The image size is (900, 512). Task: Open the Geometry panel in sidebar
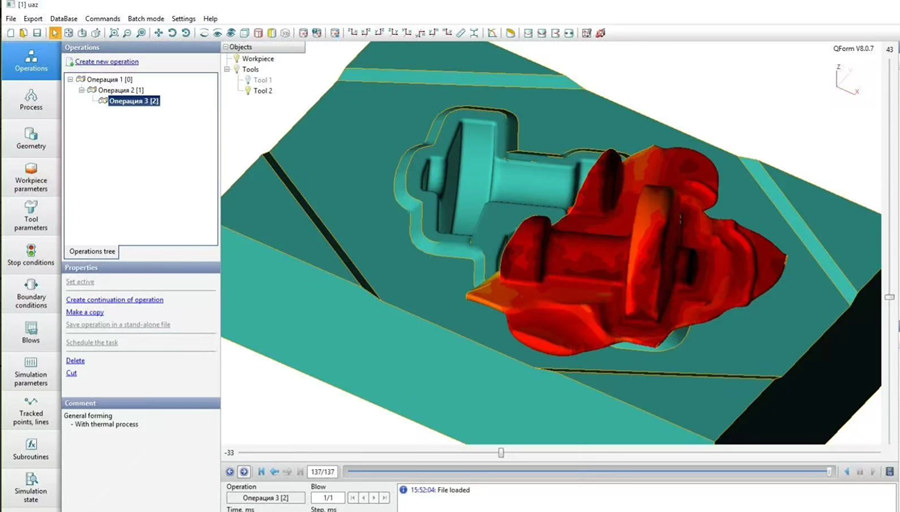tap(31, 137)
